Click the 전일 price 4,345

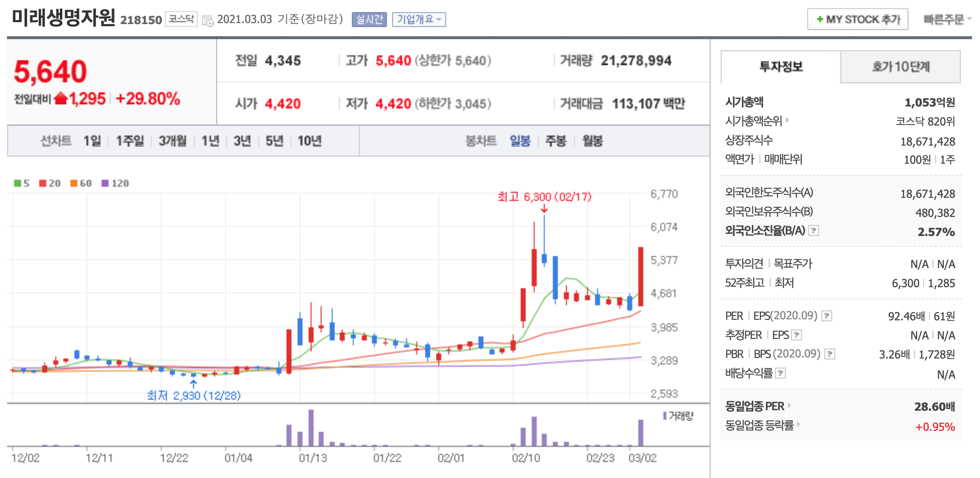click(283, 61)
